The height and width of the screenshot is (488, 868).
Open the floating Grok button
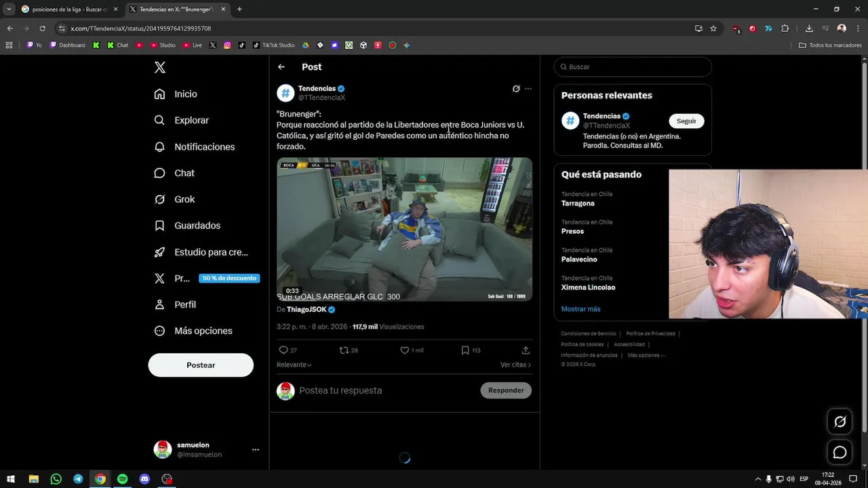pyautogui.click(x=840, y=422)
